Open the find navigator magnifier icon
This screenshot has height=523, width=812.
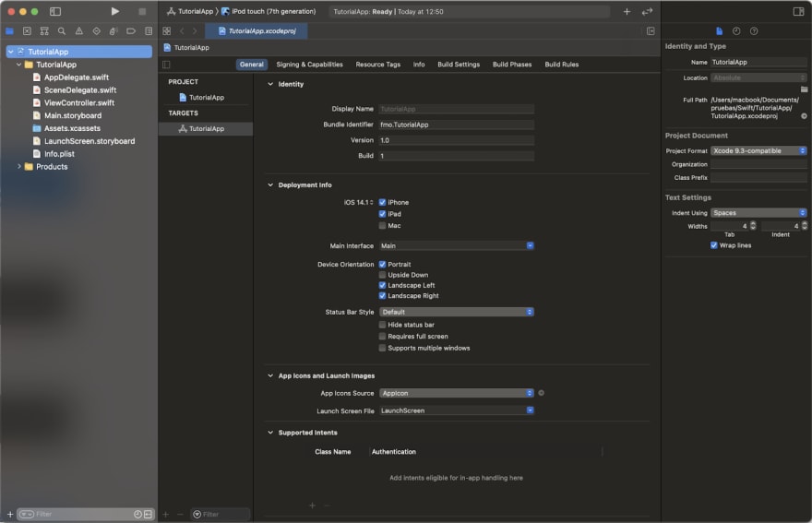[x=62, y=31]
